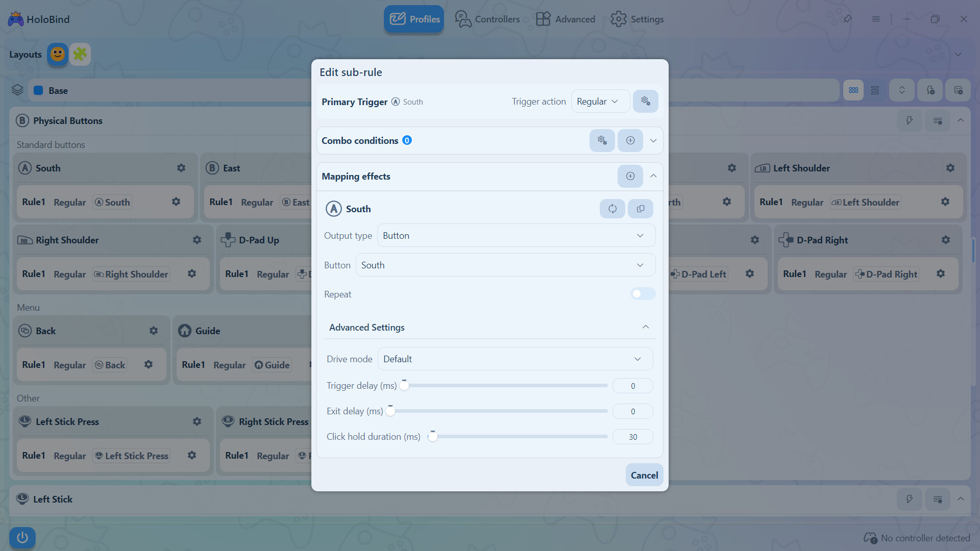Open gear for Left Shoulder card header
The image size is (980, 551).
(950, 168)
